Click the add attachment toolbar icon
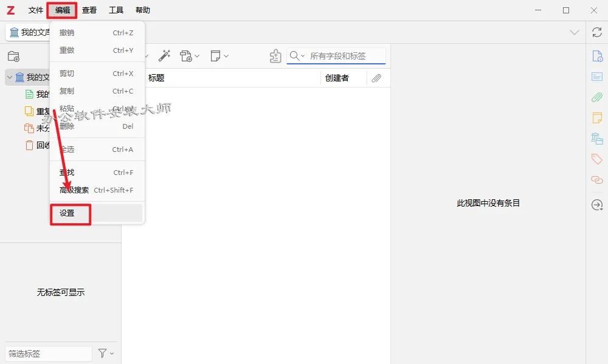 click(185, 56)
